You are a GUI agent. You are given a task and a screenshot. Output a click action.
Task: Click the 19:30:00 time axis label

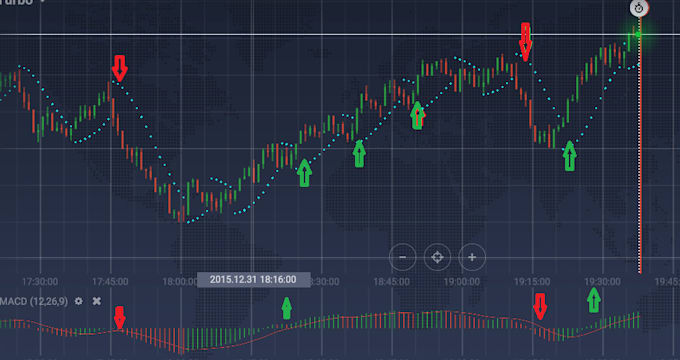click(x=602, y=282)
